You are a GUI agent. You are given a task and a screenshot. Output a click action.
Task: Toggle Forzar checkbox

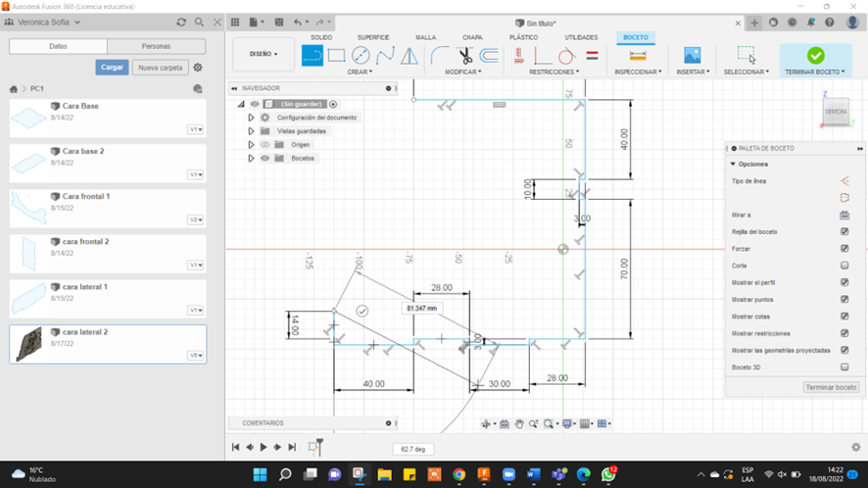pos(844,249)
